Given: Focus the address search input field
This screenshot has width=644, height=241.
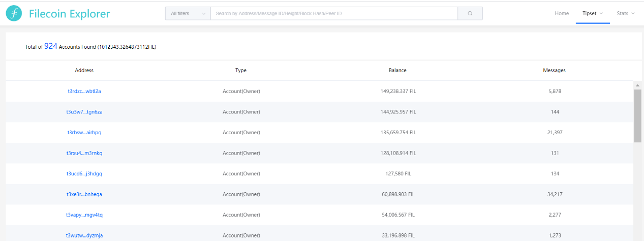Looking at the screenshot, I should tap(334, 14).
